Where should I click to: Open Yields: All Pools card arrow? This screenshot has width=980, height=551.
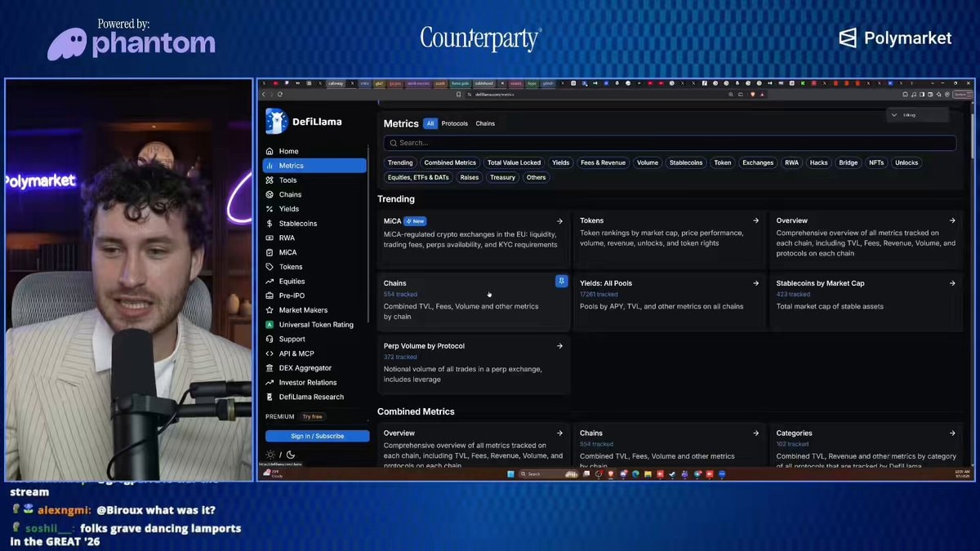(x=755, y=283)
